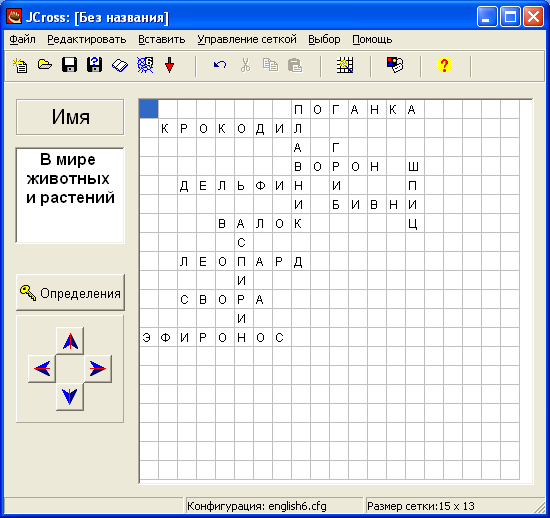This screenshot has width=550, height=518.
Task: Open the Вставить menu
Action: coord(162,39)
